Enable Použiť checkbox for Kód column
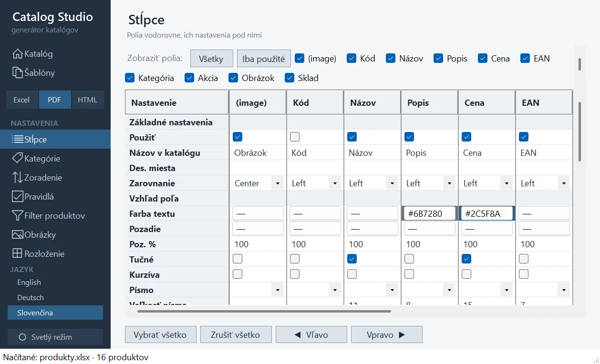This screenshot has width=600, height=364. click(x=295, y=137)
